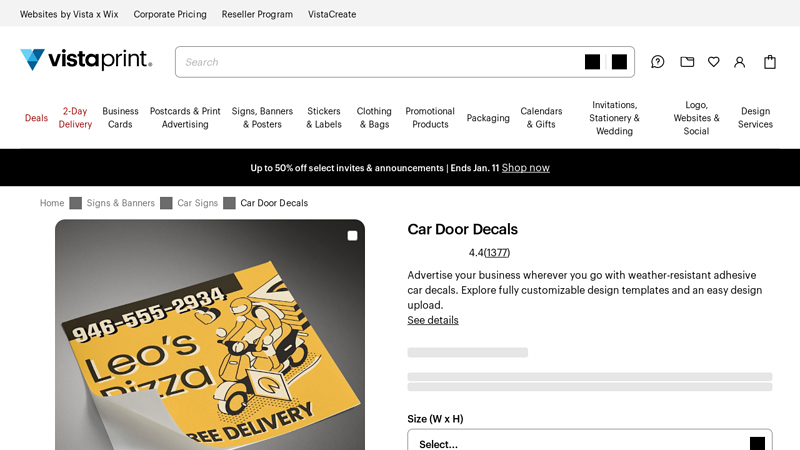Open Calendars & Gifts menu
Image resolution: width=800 pixels, height=450 pixels.
point(541,118)
